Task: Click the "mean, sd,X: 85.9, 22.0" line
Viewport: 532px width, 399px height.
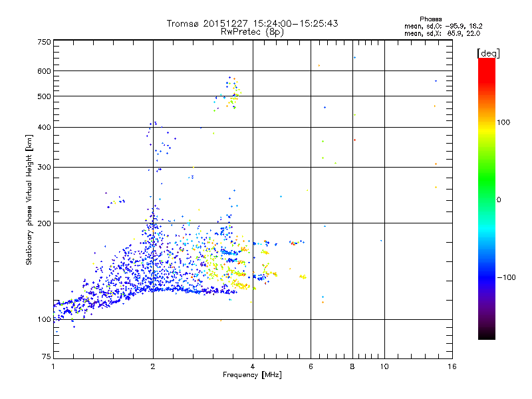Action: (x=442, y=33)
